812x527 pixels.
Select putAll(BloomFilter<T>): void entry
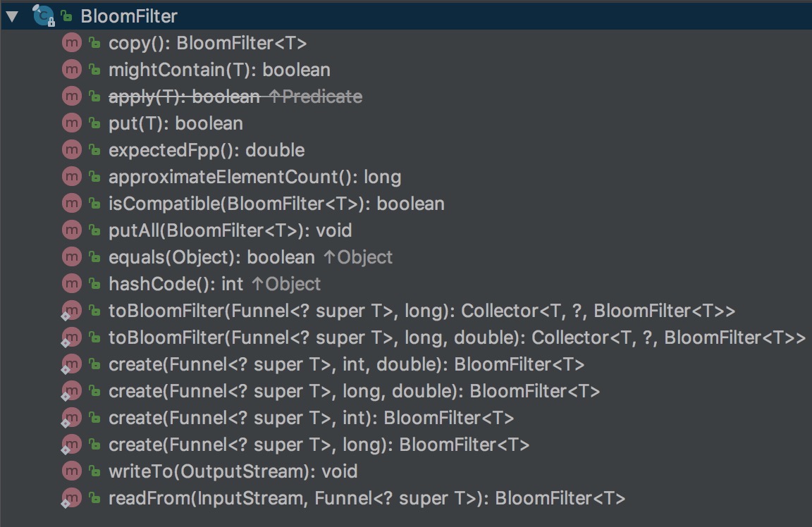pyautogui.click(x=230, y=230)
